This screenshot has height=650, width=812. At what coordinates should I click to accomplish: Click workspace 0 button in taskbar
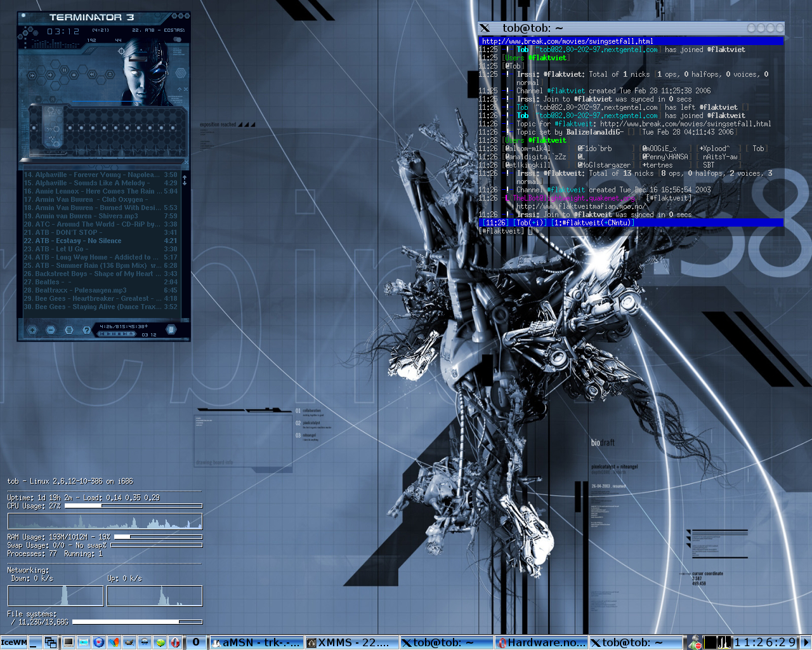coord(195,642)
